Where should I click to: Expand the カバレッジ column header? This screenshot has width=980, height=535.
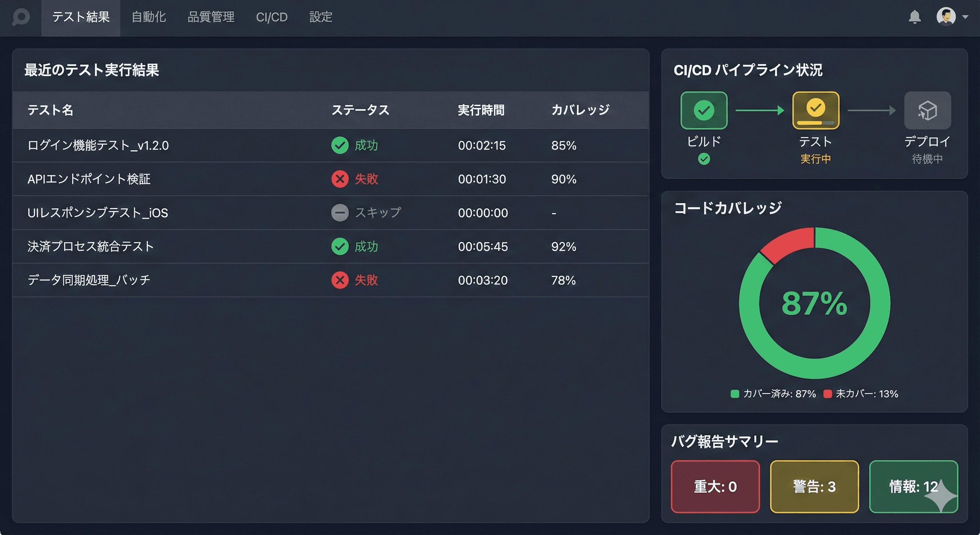[x=580, y=110]
